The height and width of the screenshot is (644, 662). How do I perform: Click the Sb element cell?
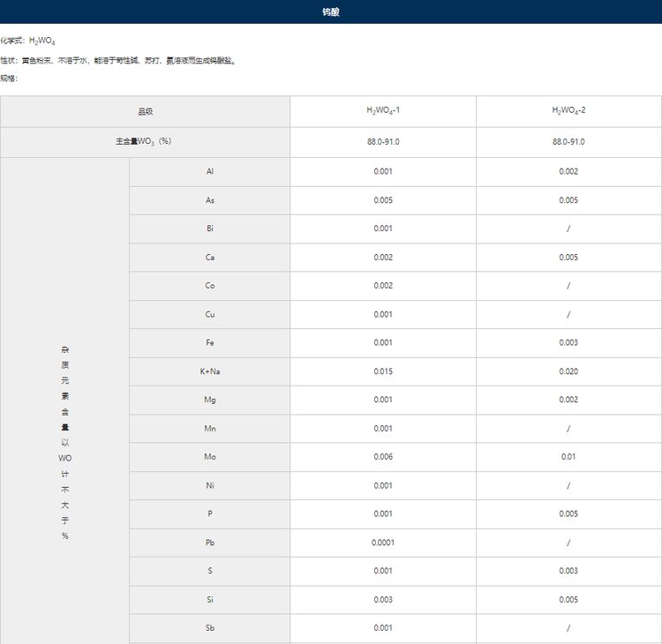pyautogui.click(x=210, y=628)
